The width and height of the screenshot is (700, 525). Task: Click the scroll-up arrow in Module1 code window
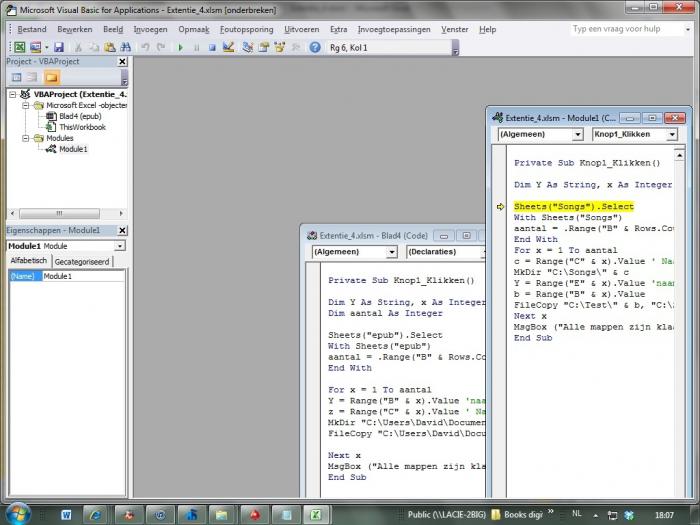679,155
